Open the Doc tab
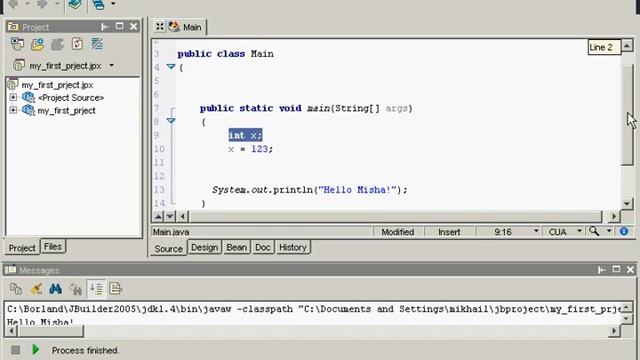The image size is (640, 360). pos(262,247)
